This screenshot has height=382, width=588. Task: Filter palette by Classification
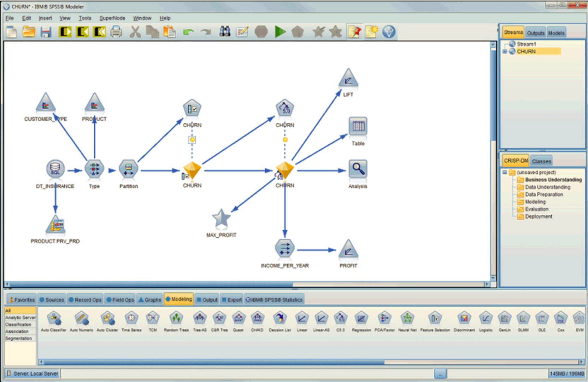[x=20, y=324]
